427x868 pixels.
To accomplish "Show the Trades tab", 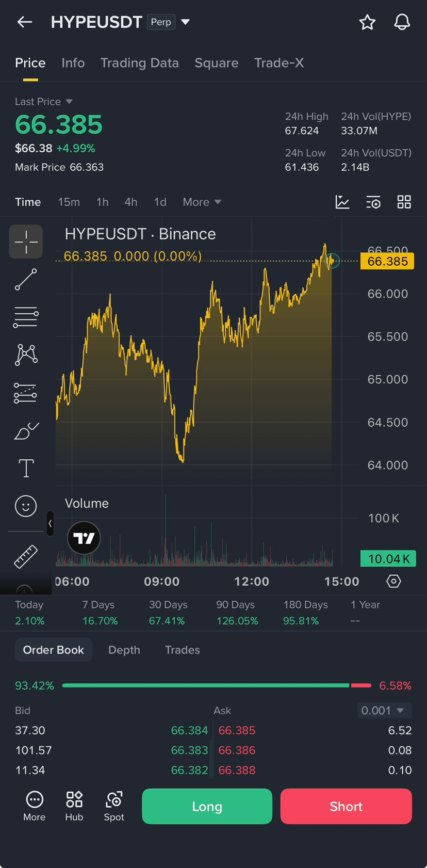I will pos(183,650).
